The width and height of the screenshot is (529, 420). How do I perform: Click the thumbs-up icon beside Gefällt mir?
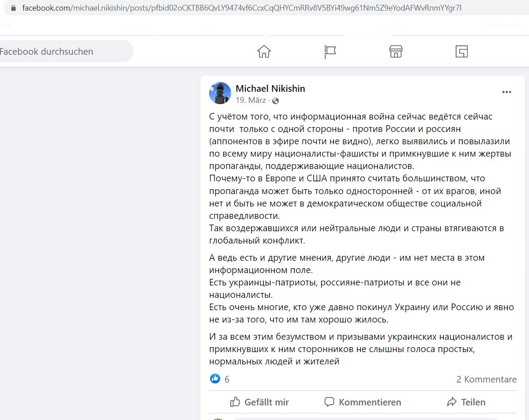(235, 401)
